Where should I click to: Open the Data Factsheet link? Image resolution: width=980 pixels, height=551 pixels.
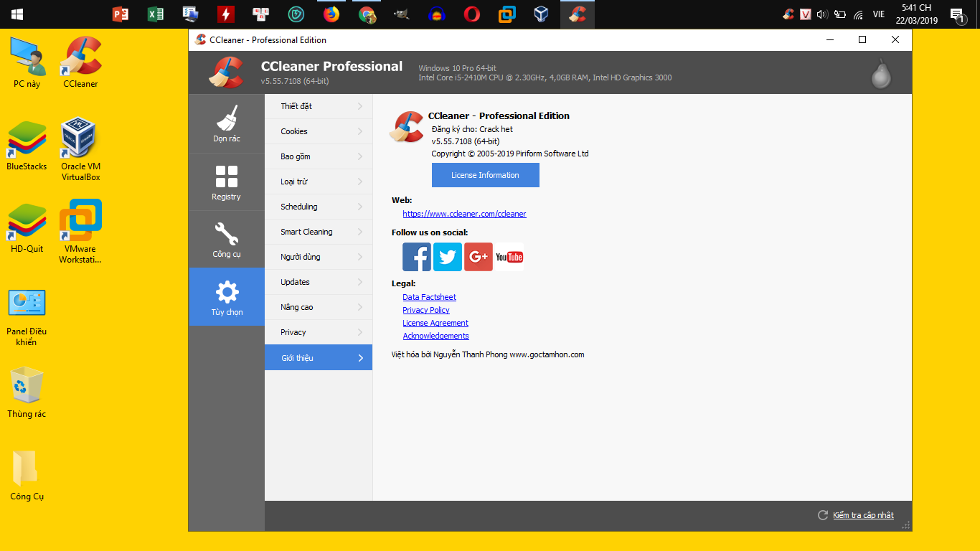click(x=429, y=297)
